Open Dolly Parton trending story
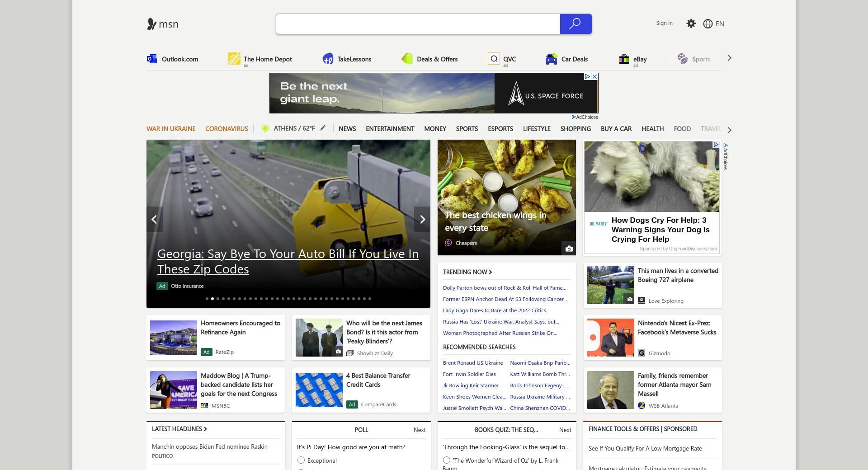 point(505,288)
